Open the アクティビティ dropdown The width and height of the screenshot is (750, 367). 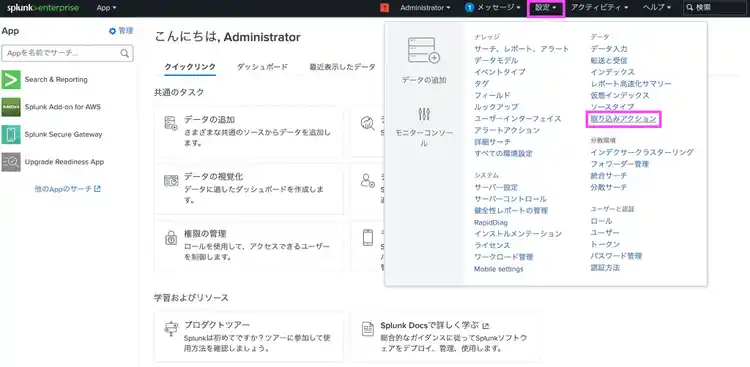coord(599,8)
